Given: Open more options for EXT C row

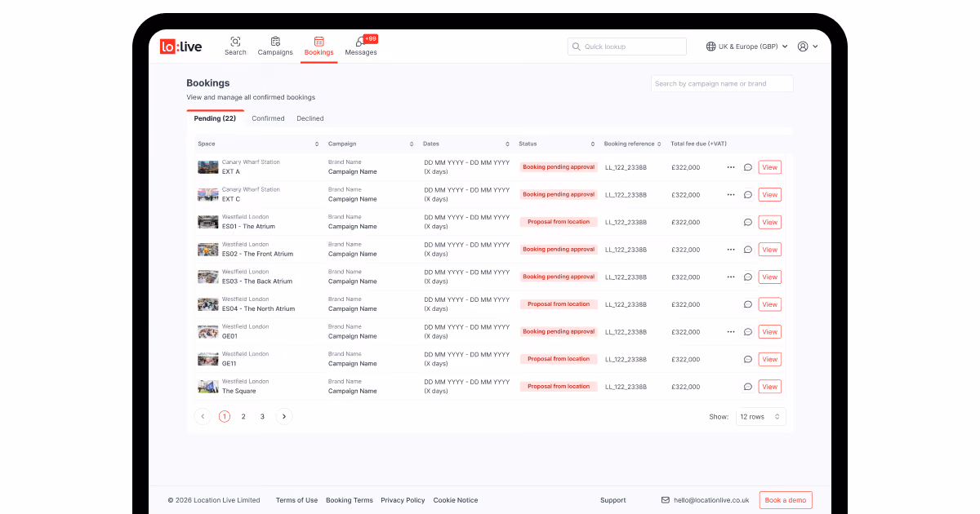Looking at the screenshot, I should point(731,195).
